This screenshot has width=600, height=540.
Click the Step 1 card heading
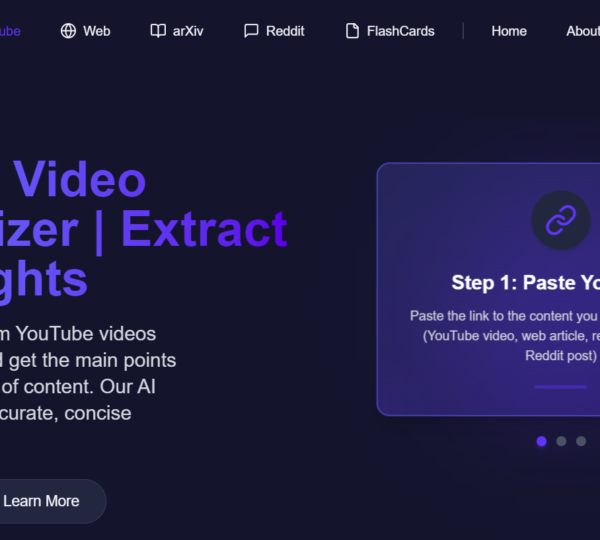[526, 282]
